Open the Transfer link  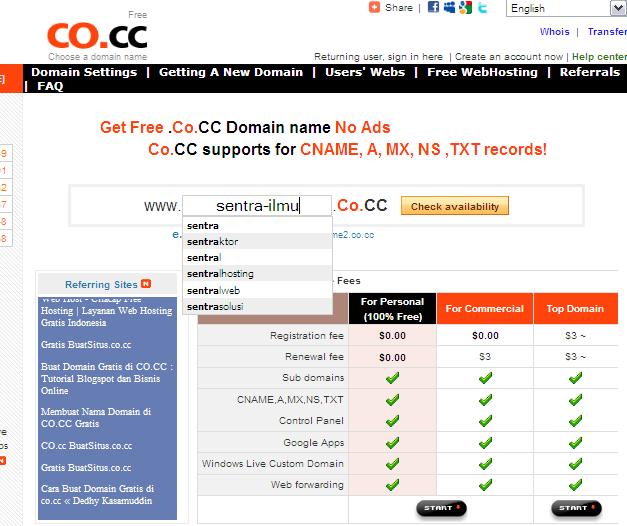[x=607, y=32]
